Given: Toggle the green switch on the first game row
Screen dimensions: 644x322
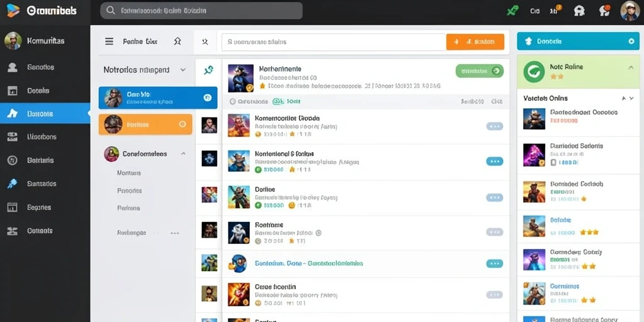Looking at the screenshot, I should click(479, 70).
